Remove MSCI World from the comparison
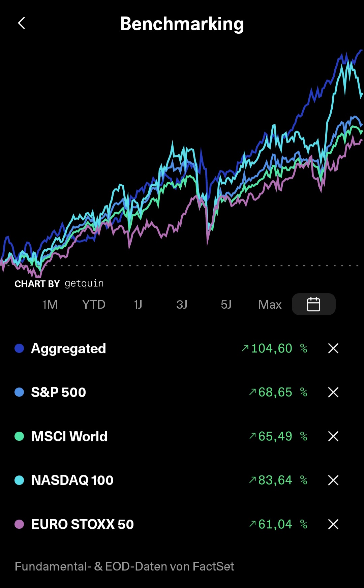 [333, 436]
